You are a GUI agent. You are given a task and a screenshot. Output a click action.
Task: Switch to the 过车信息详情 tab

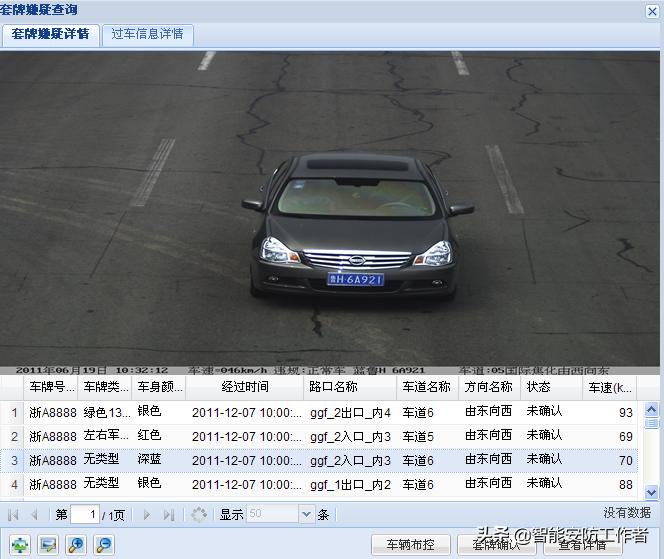tap(147, 34)
